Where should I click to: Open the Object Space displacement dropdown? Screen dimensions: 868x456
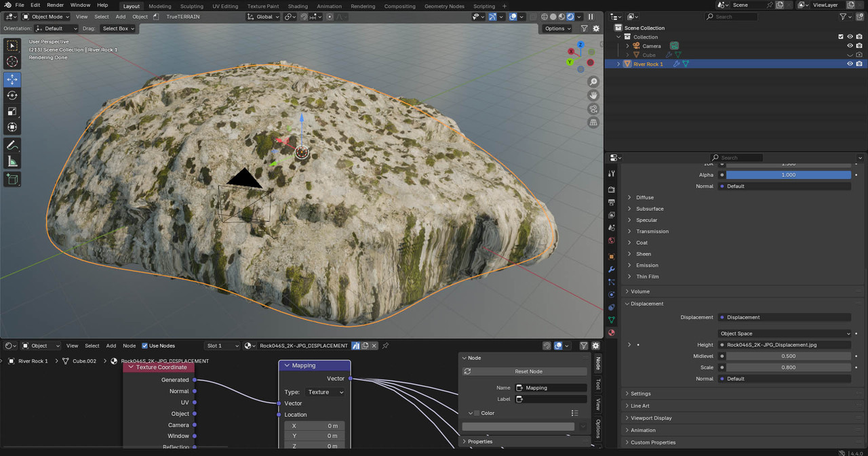click(x=785, y=333)
